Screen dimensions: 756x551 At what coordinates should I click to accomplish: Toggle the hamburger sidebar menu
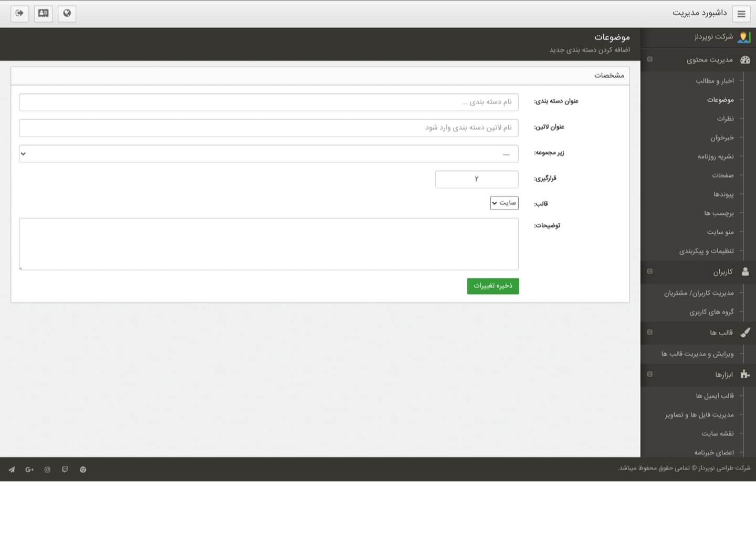[741, 14]
